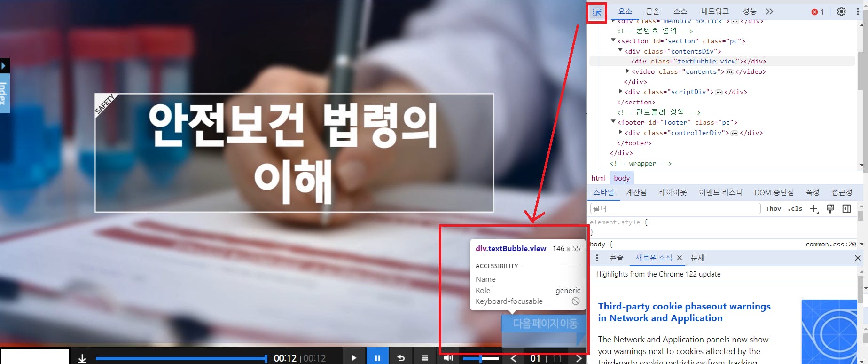Viewport: 868px width, 364px height.
Task: Close the DevTools drawer
Action: point(858,258)
